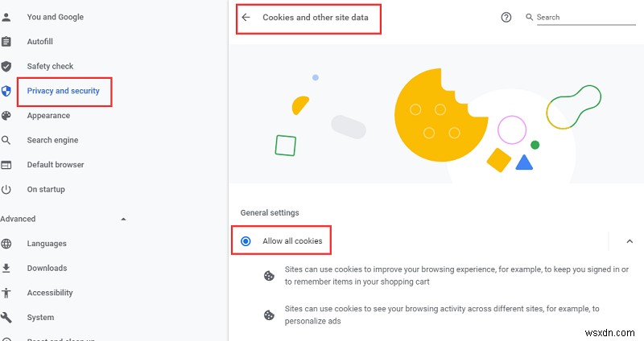Click the magnifier icon in search box

pos(530,17)
